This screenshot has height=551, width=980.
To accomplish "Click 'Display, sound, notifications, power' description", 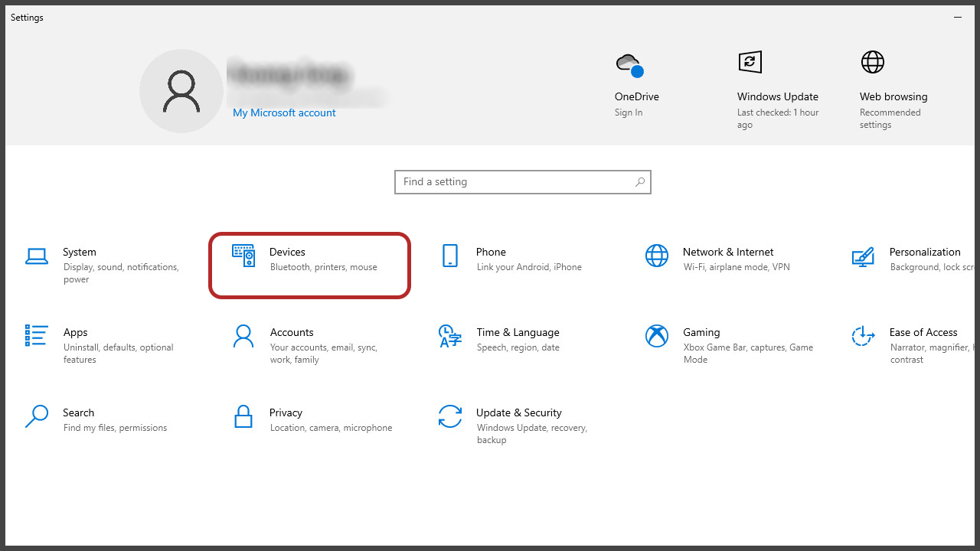I will [x=121, y=273].
